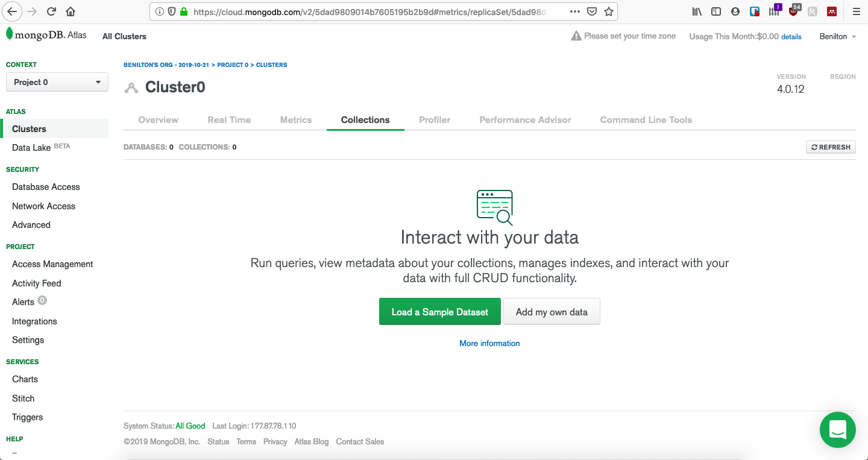Click All Clusters in the top bar
This screenshot has width=868, height=460.
[x=124, y=36]
